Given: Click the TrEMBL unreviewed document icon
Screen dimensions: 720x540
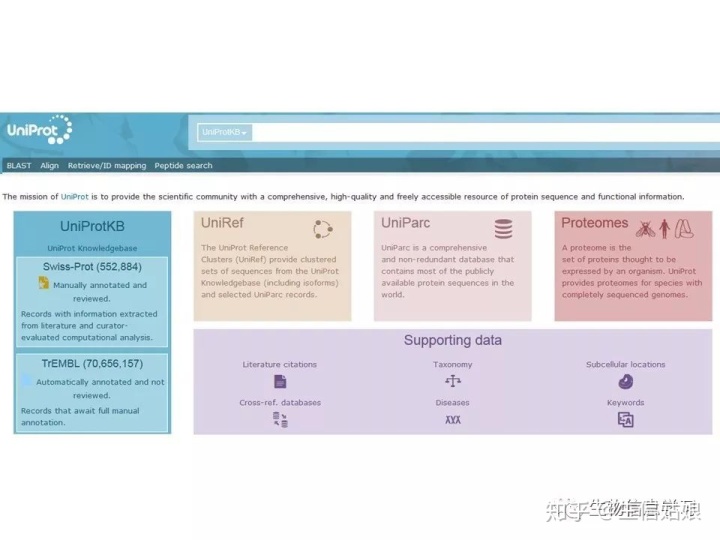Looking at the screenshot, I should [x=27, y=380].
